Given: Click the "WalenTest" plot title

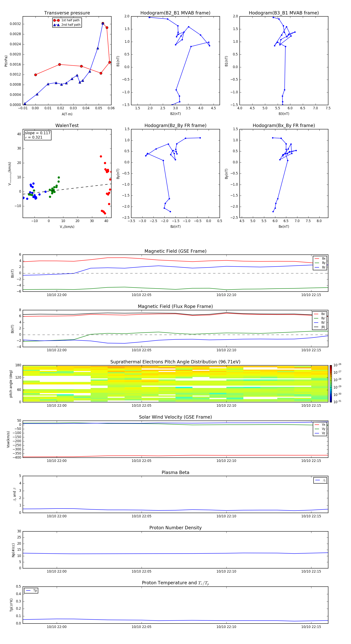Looking at the screenshot, I should [67, 125].
